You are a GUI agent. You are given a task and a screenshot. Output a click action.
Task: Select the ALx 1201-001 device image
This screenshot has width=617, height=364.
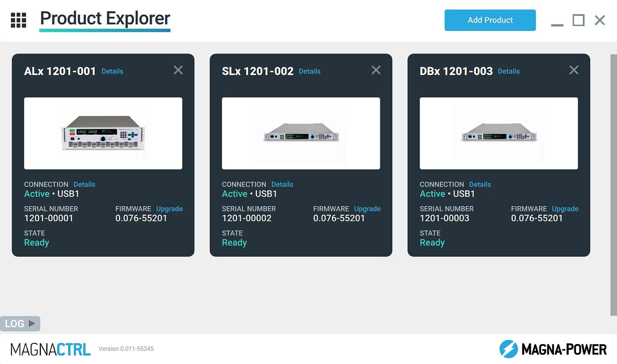pyautogui.click(x=103, y=133)
